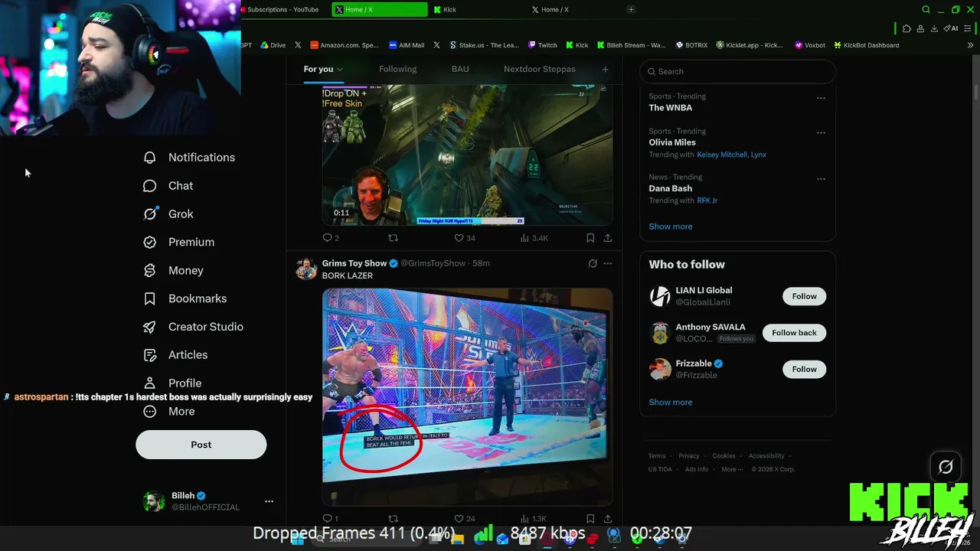Open a new browser tab
The image size is (980, 551).
pyautogui.click(x=631, y=10)
